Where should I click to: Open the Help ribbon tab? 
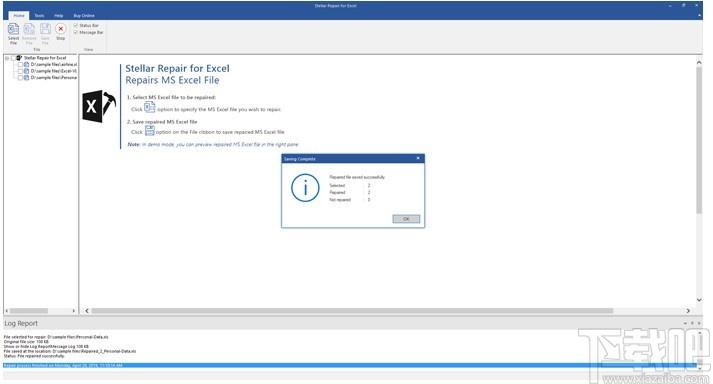point(59,15)
